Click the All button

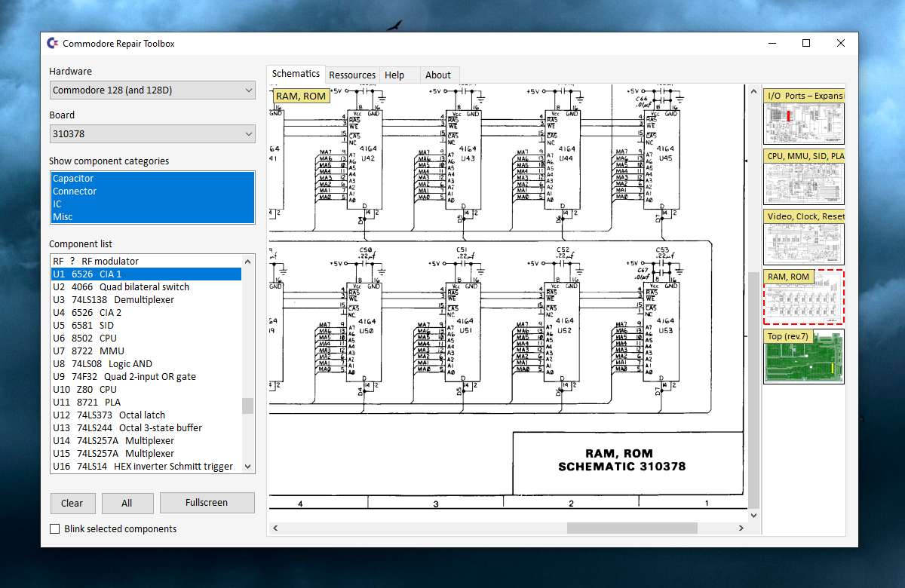pyautogui.click(x=127, y=504)
